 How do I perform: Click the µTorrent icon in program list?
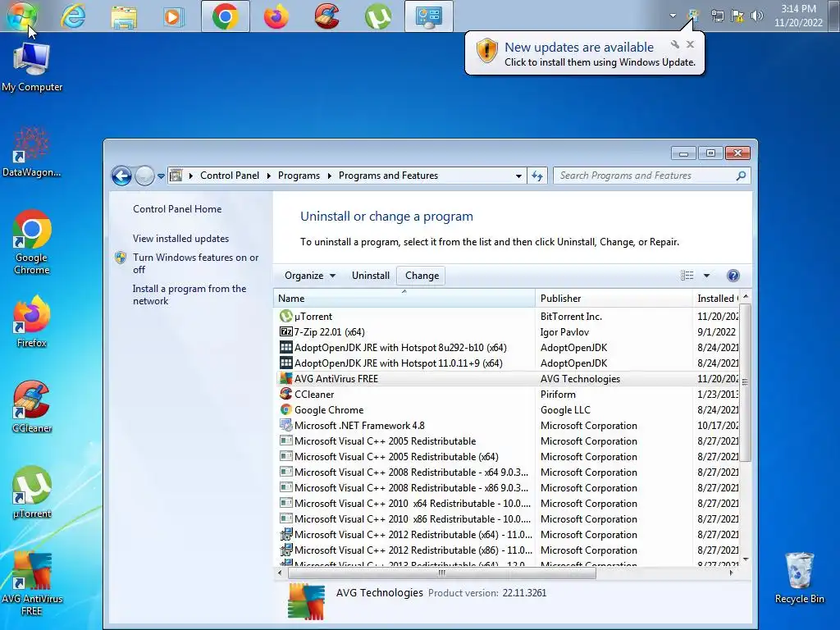tap(286, 316)
